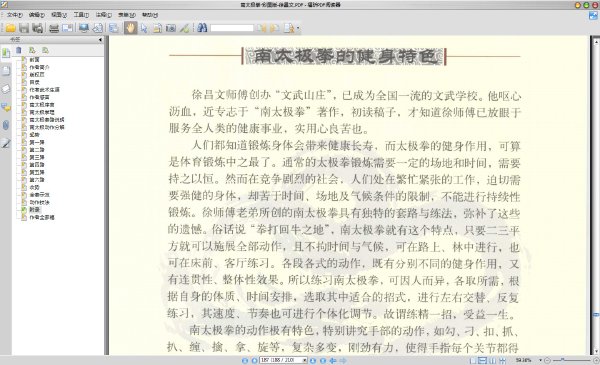Open the 编辑 menu
This screenshot has height=365, width=600.
click(x=37, y=15)
